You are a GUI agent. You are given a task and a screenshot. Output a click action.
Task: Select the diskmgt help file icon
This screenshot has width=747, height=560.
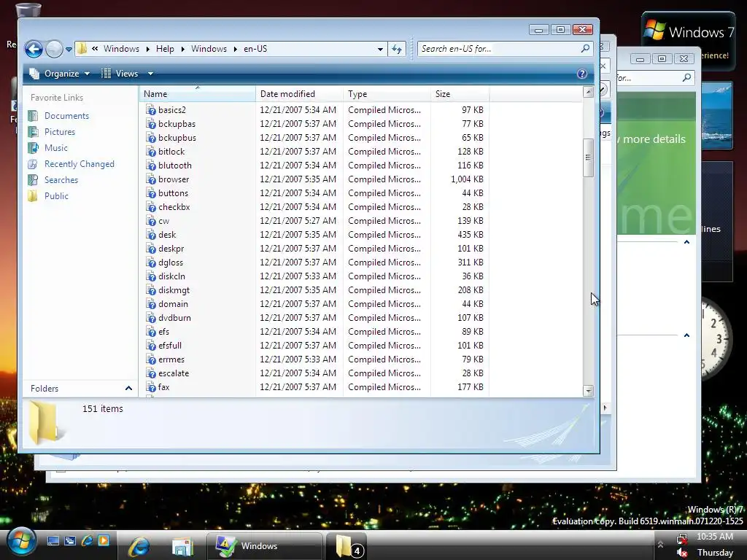pos(150,290)
